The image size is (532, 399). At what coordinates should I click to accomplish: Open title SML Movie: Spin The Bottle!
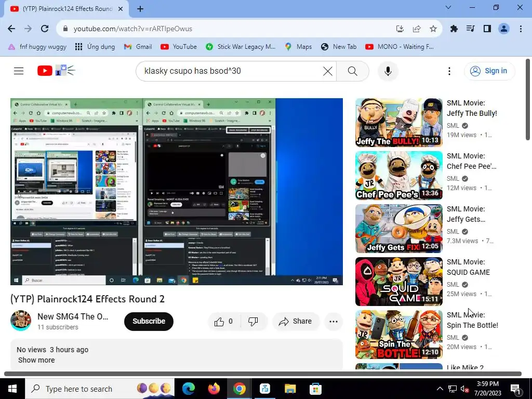point(472,320)
